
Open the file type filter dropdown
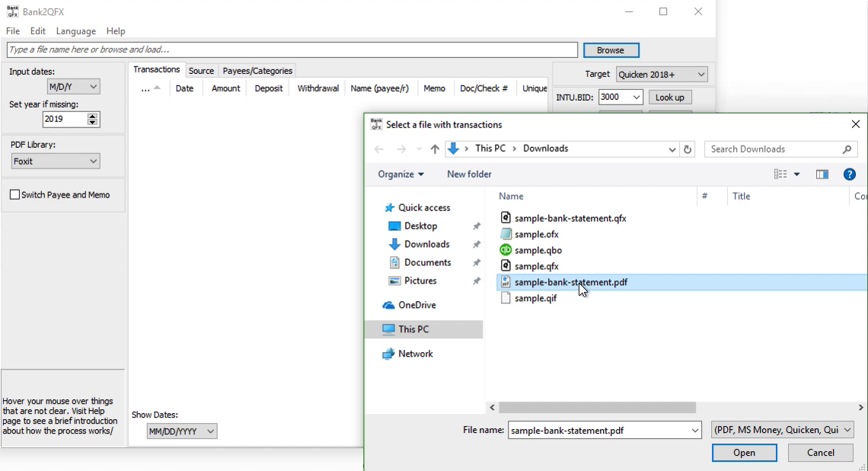(x=782, y=430)
